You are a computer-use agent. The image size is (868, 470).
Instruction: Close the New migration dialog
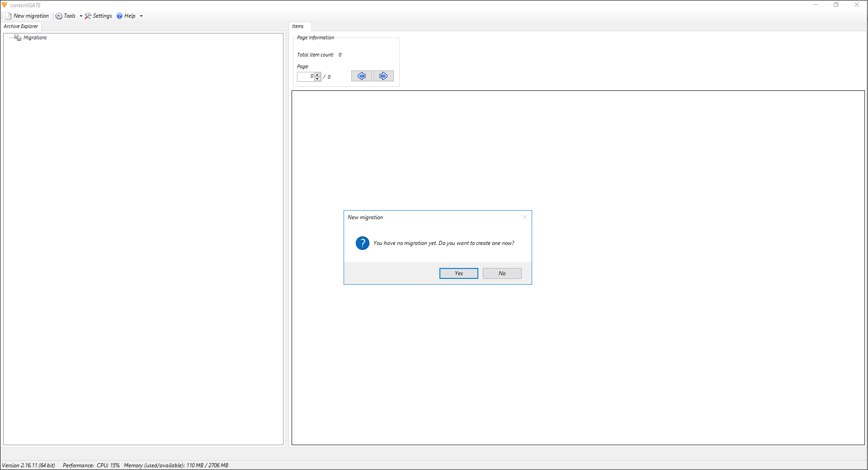[x=524, y=217]
